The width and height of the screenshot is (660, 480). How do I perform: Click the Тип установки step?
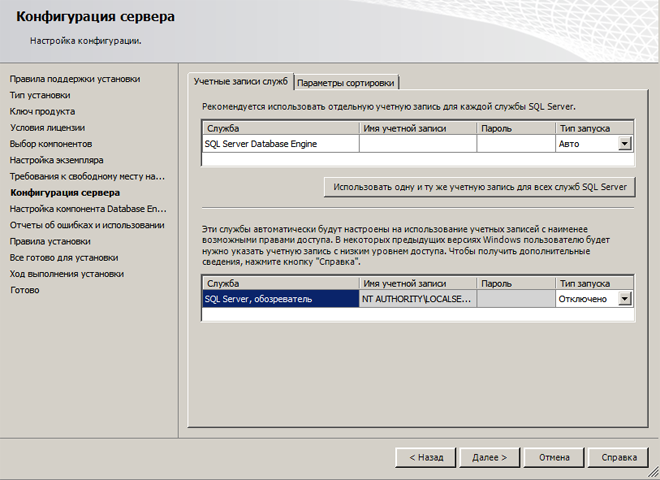pos(40,95)
